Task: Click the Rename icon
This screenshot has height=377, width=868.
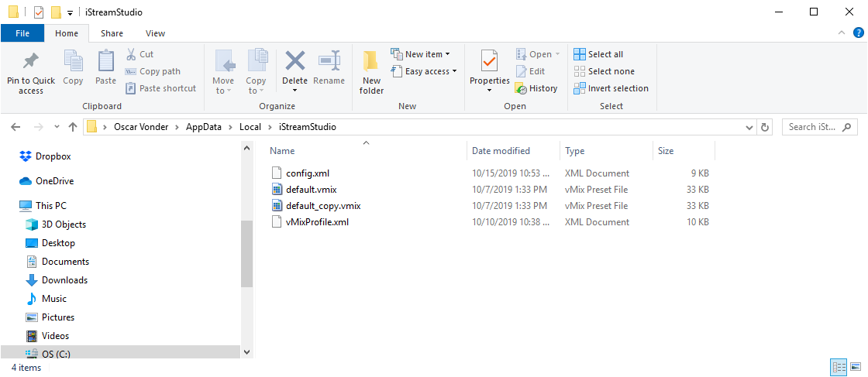Action: click(x=329, y=61)
